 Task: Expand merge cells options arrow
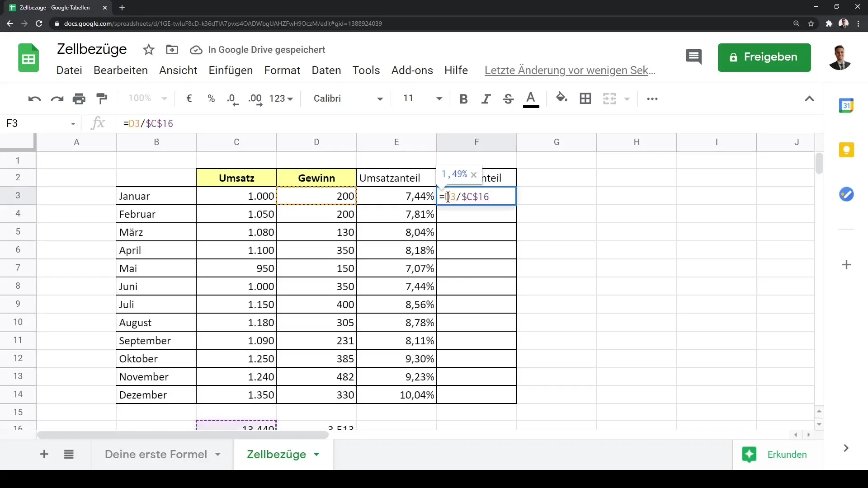click(627, 99)
